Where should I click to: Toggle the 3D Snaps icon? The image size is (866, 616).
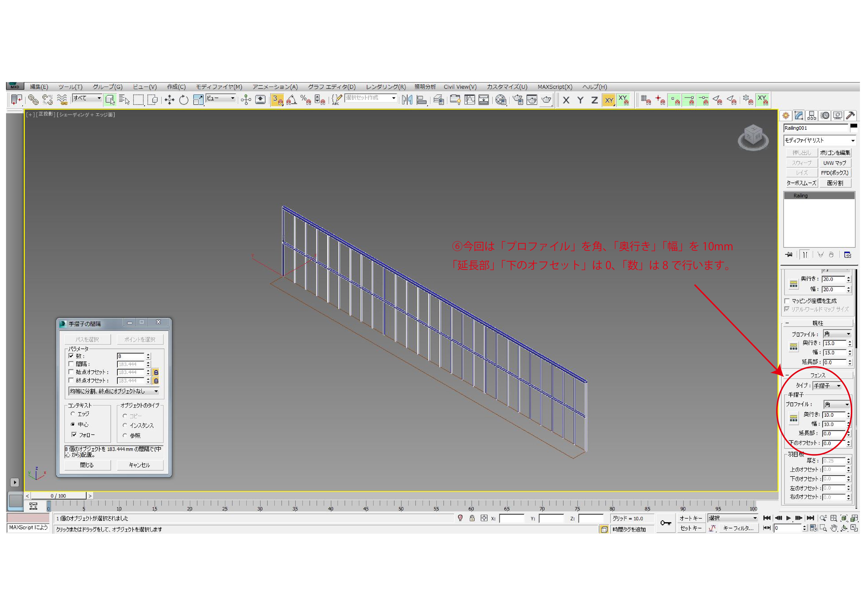(277, 100)
